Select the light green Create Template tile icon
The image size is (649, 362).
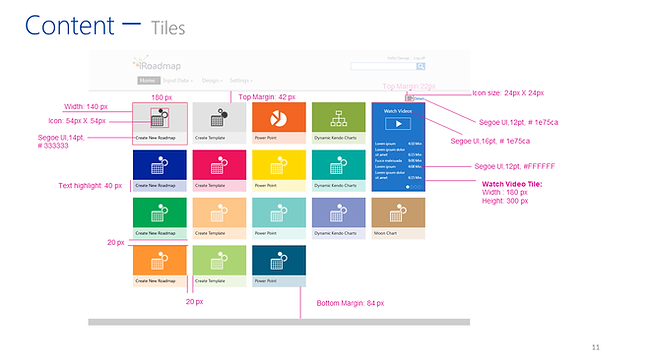219,261
